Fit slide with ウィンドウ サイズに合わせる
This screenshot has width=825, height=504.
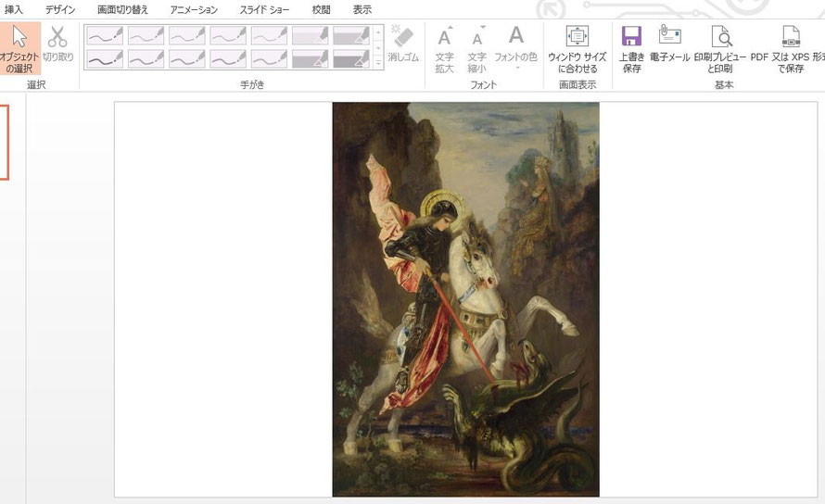point(577,48)
